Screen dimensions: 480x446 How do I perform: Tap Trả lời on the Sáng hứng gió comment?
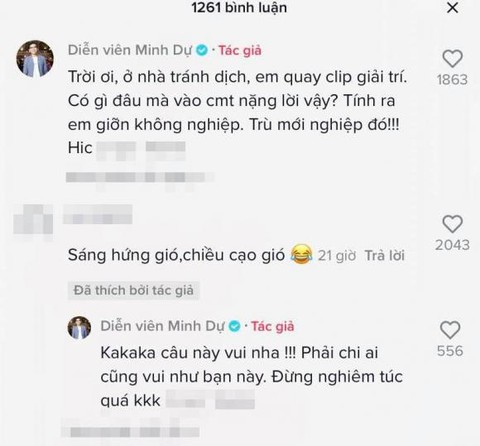click(384, 256)
